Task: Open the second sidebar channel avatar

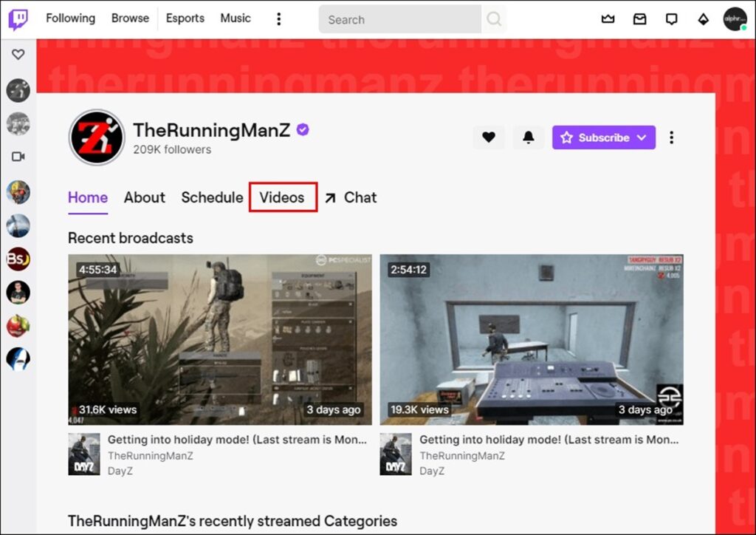Action: pos(18,123)
